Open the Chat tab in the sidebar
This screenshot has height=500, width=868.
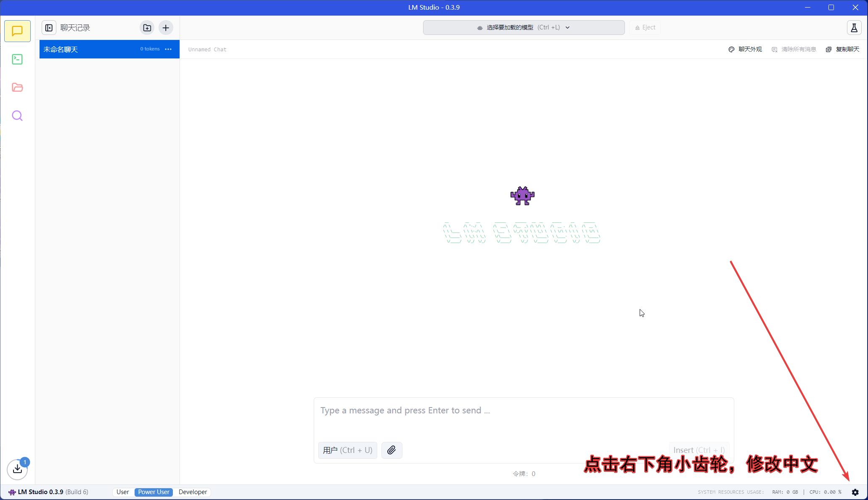coord(17,31)
